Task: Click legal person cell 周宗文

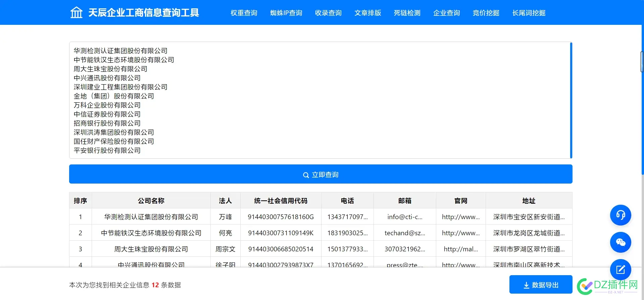Action: [x=225, y=249]
